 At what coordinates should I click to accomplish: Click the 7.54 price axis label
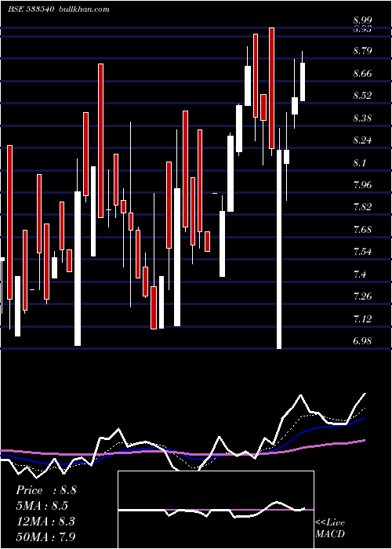click(x=362, y=252)
